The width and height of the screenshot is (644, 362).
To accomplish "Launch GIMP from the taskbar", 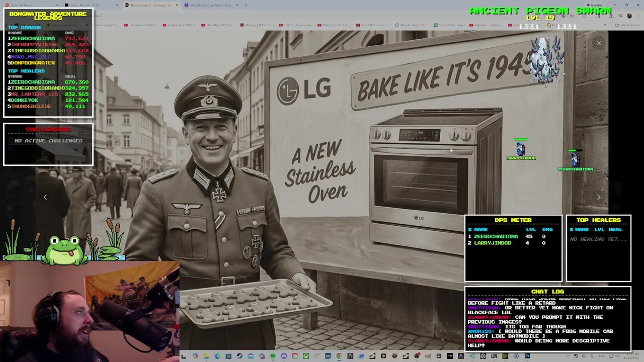I will tap(428, 356).
